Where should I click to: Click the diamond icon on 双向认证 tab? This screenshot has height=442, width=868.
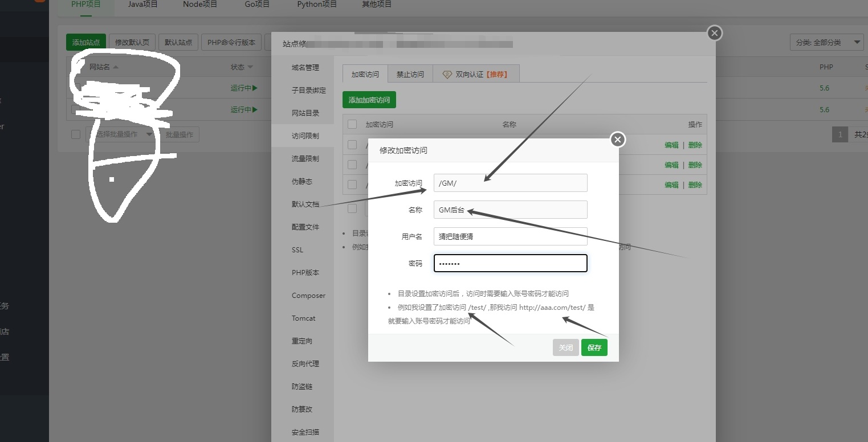[x=447, y=75]
